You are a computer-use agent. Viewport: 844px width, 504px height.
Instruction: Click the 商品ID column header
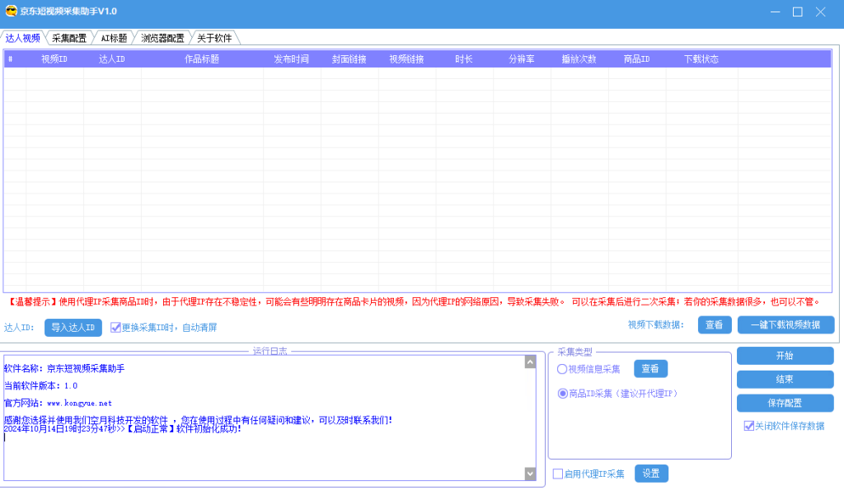click(x=637, y=59)
